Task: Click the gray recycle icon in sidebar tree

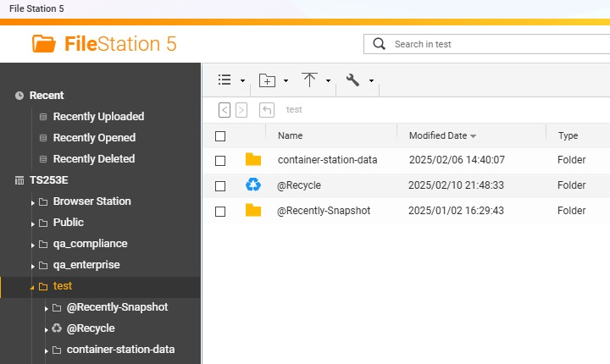Action: click(57, 328)
